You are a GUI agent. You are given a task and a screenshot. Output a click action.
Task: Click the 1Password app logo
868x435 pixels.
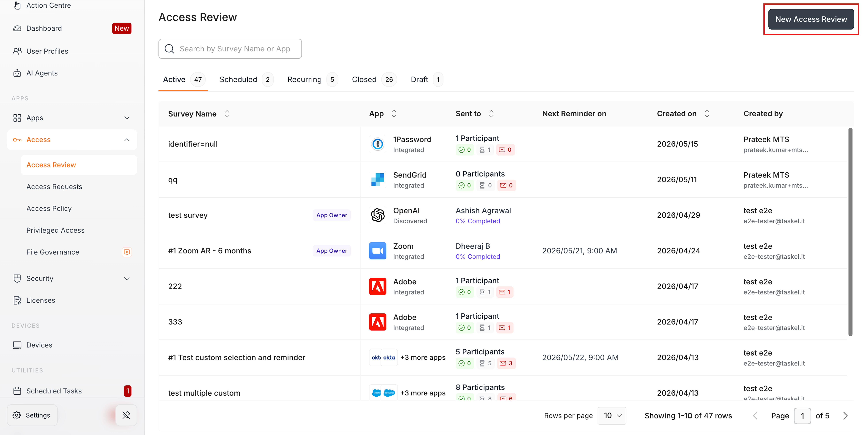[x=378, y=144]
